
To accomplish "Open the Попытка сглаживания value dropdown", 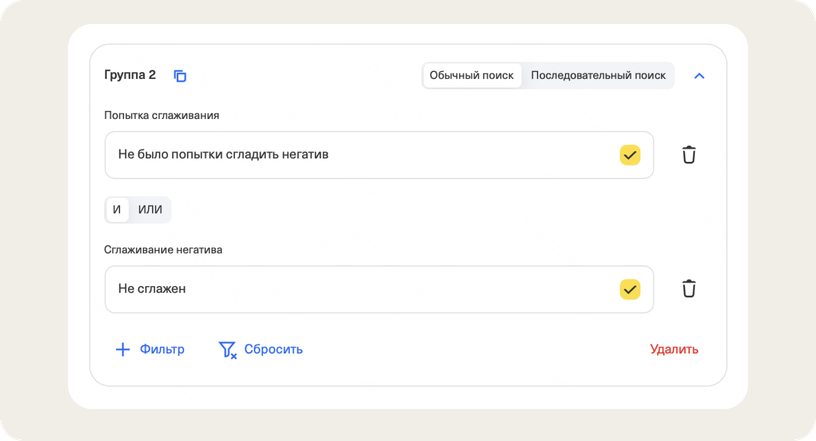I will point(360,155).
